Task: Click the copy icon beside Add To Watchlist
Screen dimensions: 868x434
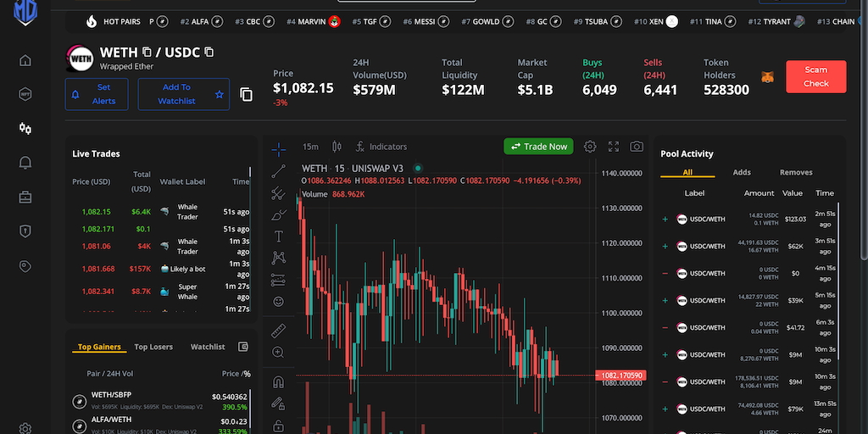Action: pyautogui.click(x=247, y=95)
